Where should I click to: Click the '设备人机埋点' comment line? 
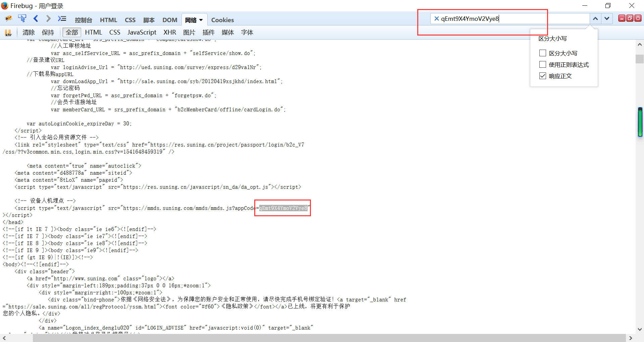(x=45, y=201)
